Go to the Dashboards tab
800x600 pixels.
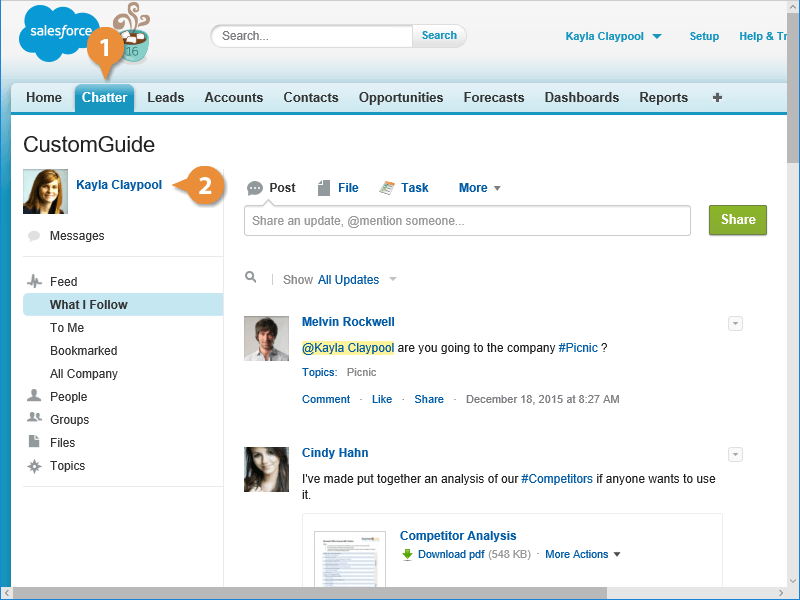pyautogui.click(x=581, y=98)
